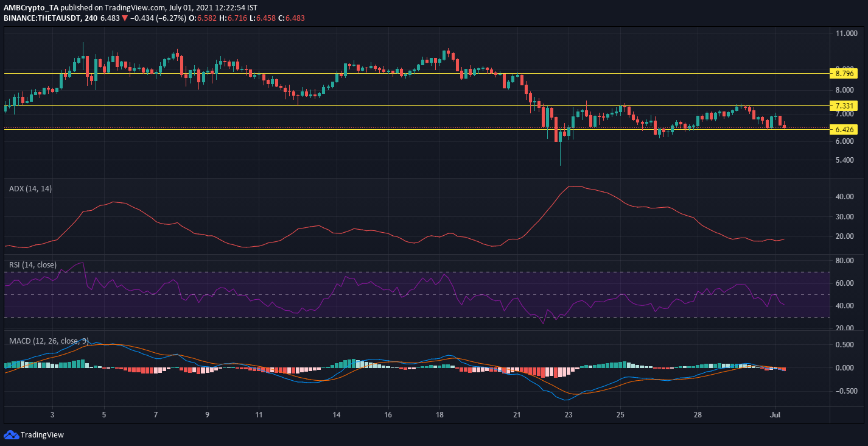Click the 3 date axis label
Screen dimensions: 868x446
53,415
